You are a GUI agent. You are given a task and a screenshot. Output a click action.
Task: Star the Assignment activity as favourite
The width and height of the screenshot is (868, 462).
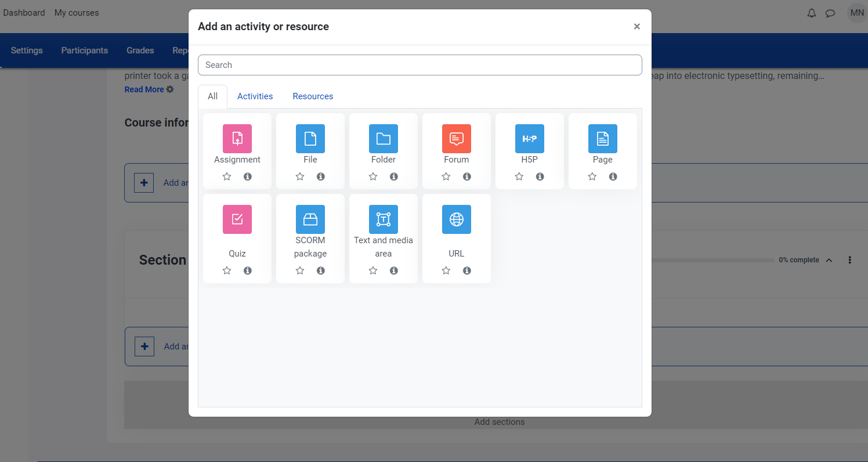tap(227, 176)
